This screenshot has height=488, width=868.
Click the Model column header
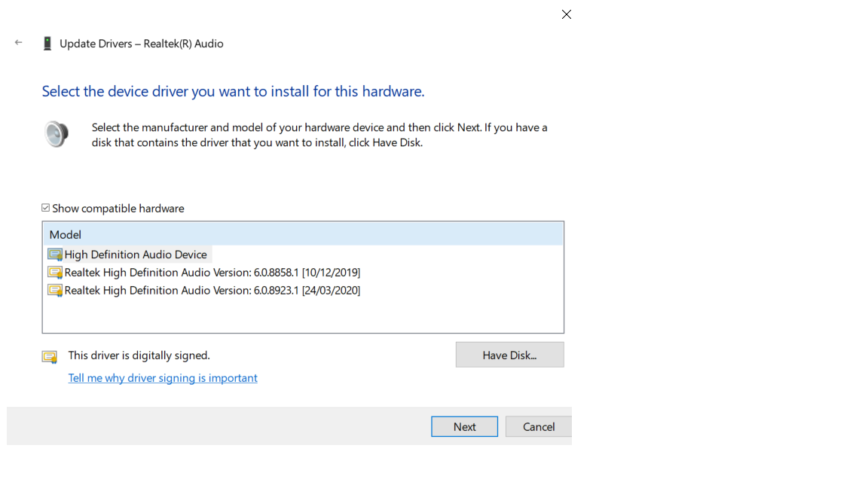click(303, 234)
